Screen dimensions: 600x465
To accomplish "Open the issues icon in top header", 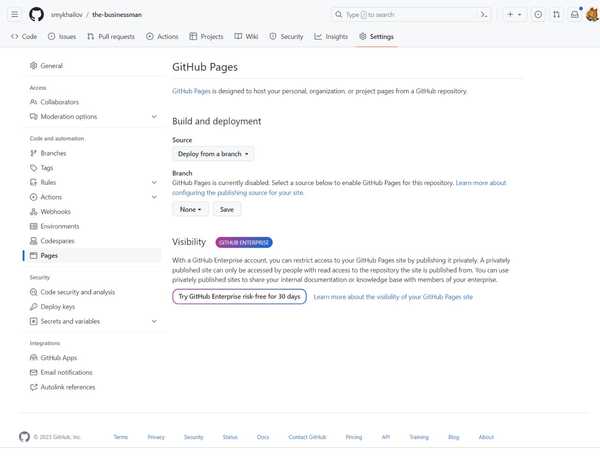I will [538, 15].
